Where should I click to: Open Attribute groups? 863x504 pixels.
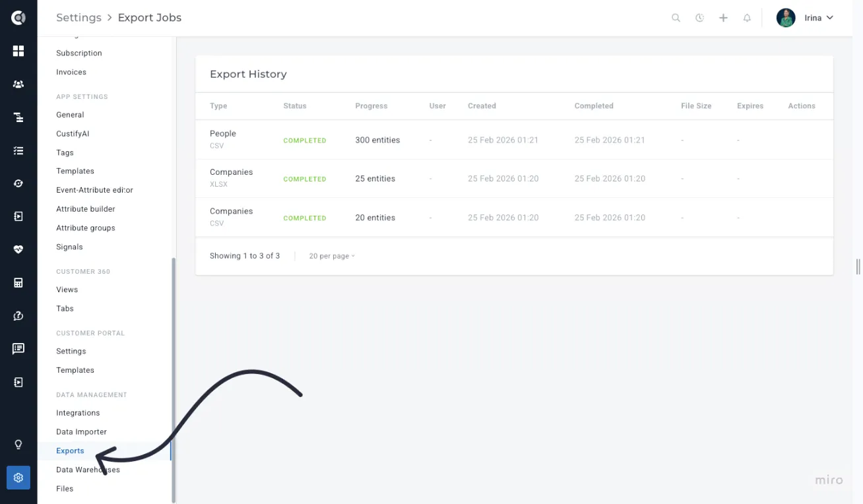click(x=86, y=228)
